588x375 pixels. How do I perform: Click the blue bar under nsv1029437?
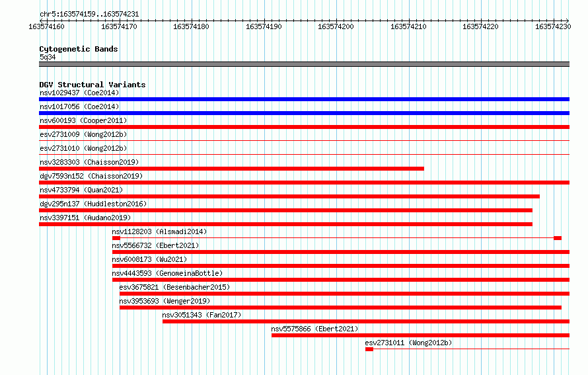[x=304, y=99]
